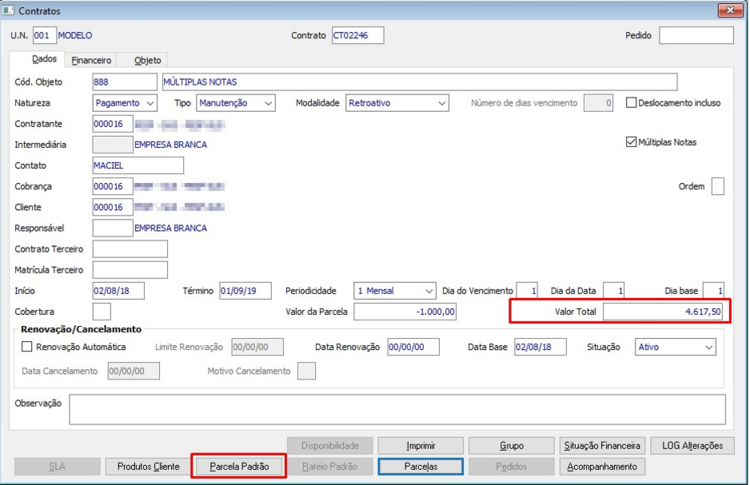Click the Parcela Padrão button
This screenshot has height=485, width=750.
(239, 466)
